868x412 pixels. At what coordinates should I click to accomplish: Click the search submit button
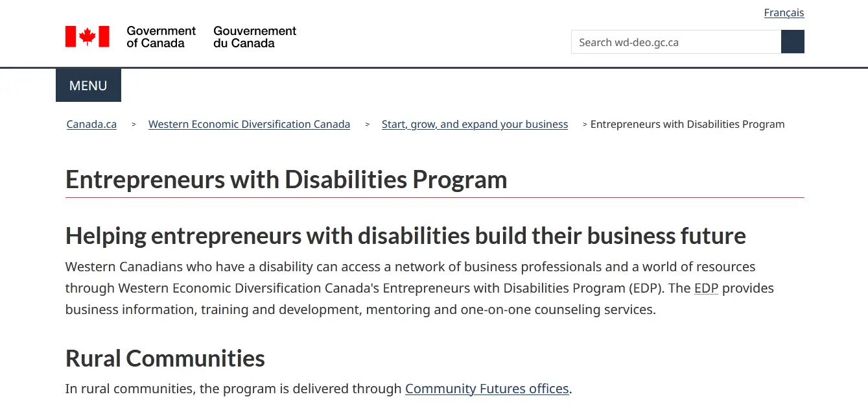[792, 42]
